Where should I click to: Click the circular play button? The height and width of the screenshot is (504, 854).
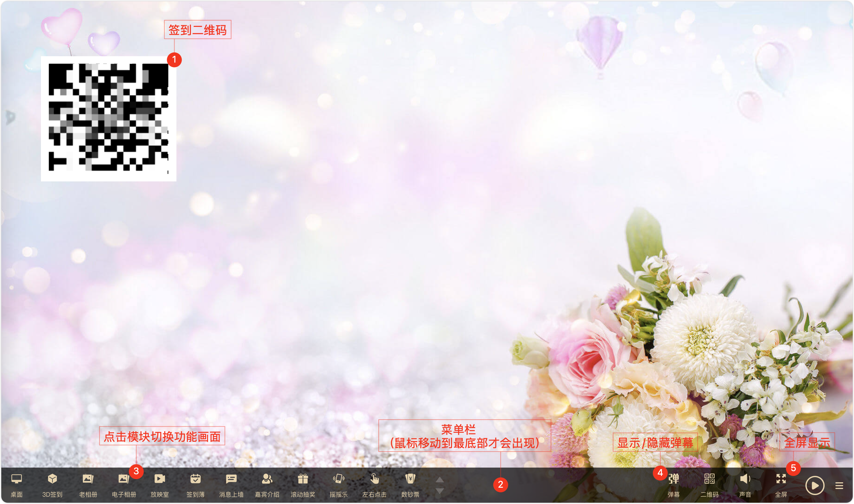point(815,486)
